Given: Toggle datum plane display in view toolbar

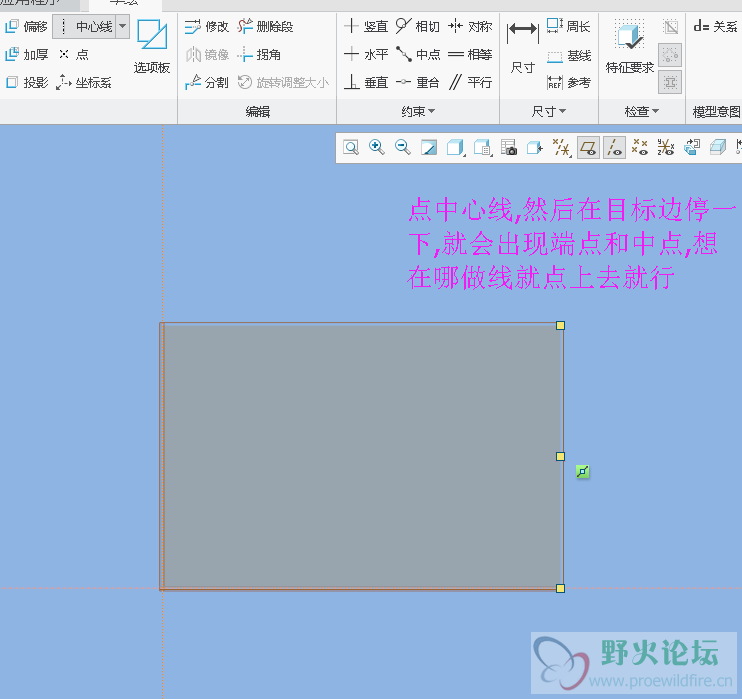Looking at the screenshot, I should (x=588, y=148).
